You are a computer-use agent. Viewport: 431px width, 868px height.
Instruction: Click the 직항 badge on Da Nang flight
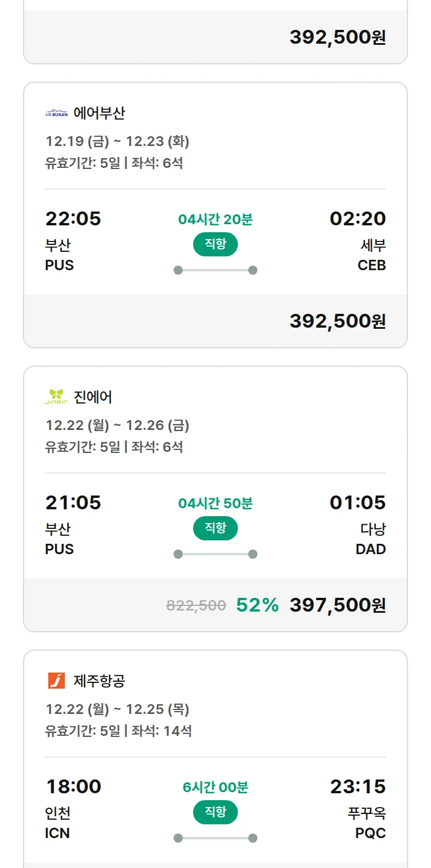pyautogui.click(x=215, y=528)
